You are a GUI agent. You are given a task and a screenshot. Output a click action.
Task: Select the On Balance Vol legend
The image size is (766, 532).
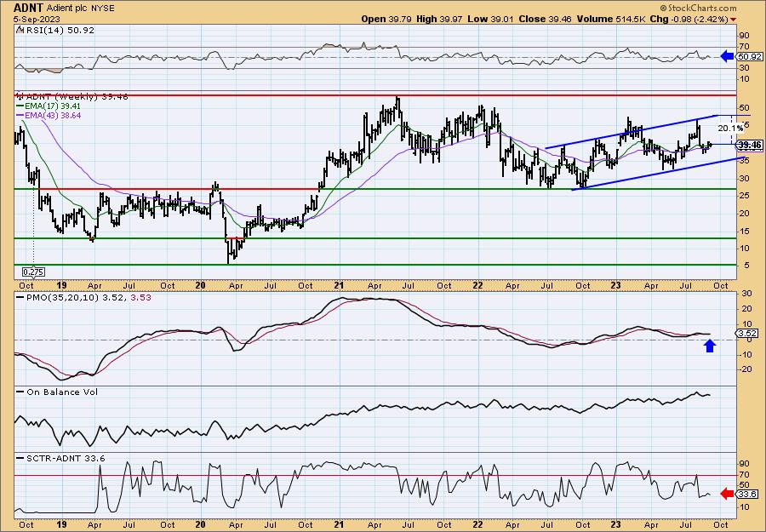(x=57, y=392)
